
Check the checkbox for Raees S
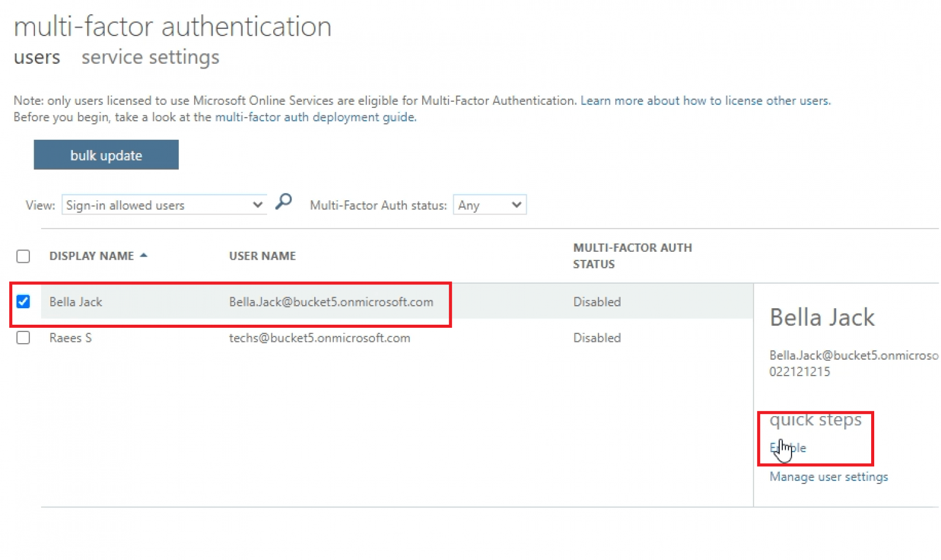coord(23,338)
